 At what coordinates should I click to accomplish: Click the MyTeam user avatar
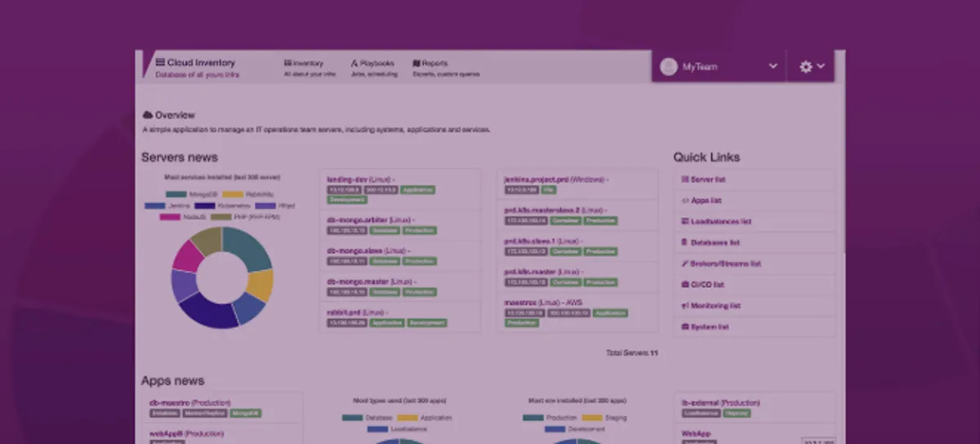click(x=669, y=67)
